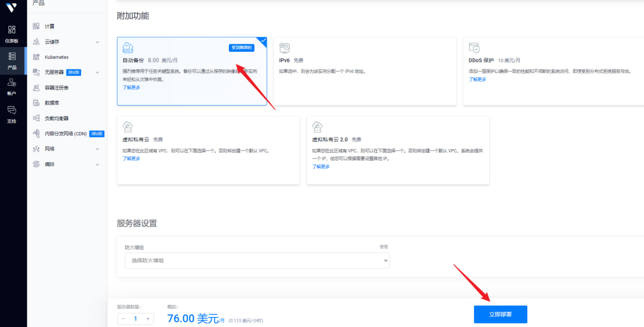Image resolution: width=644 pixels, height=327 pixels.
Task: Enable the IPv6 free add-on
Action: (x=364, y=71)
